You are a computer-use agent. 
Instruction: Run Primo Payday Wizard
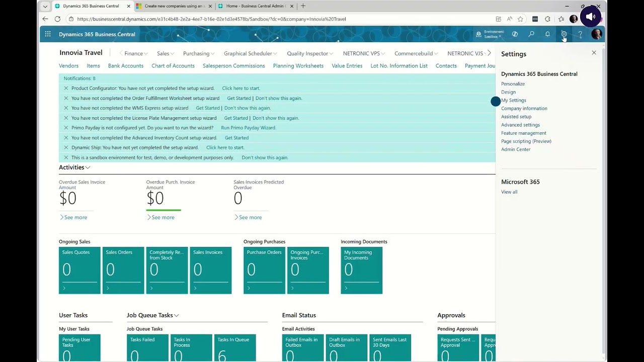click(x=249, y=128)
